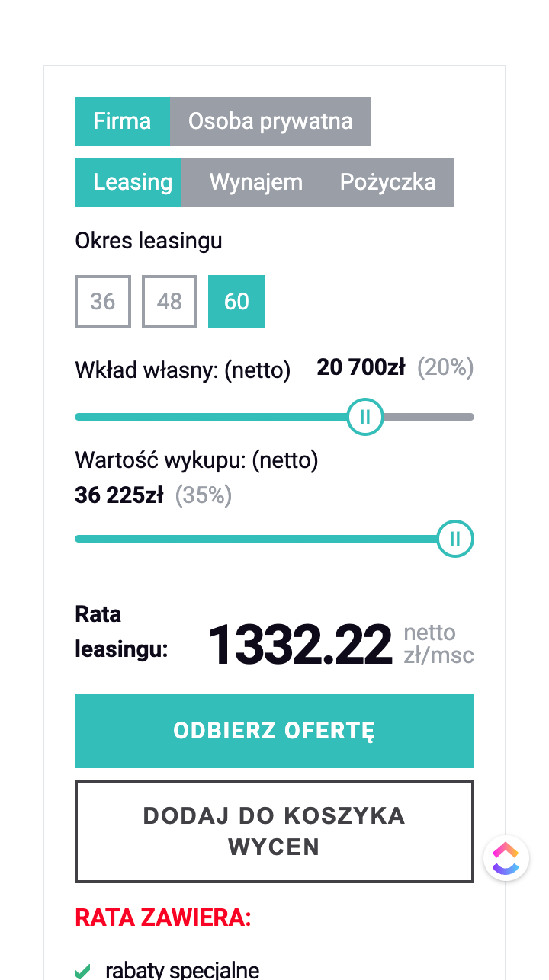Click the green checkmark beside rabaty specjalne
The image size is (549, 980).
pos(82,970)
